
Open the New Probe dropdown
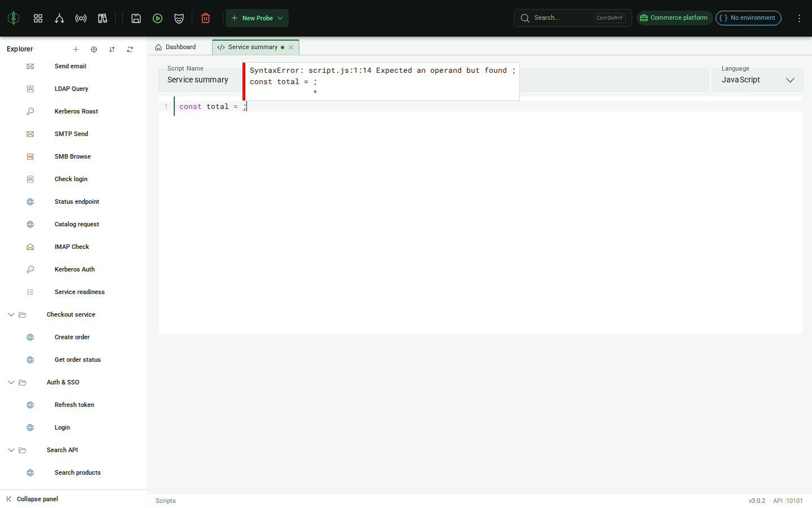point(257,18)
